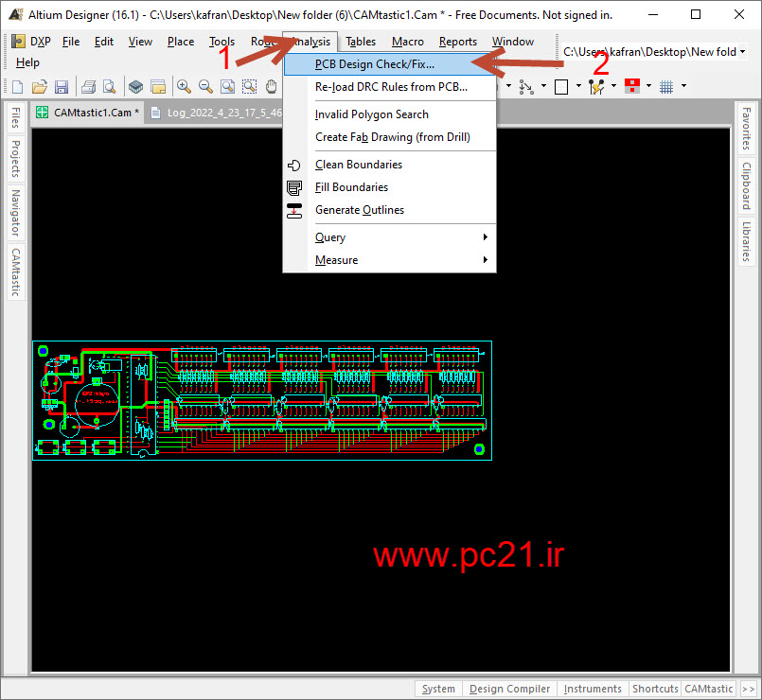The width and height of the screenshot is (762, 700).
Task: Choose Generate Outlines menu entry
Action: (389, 210)
